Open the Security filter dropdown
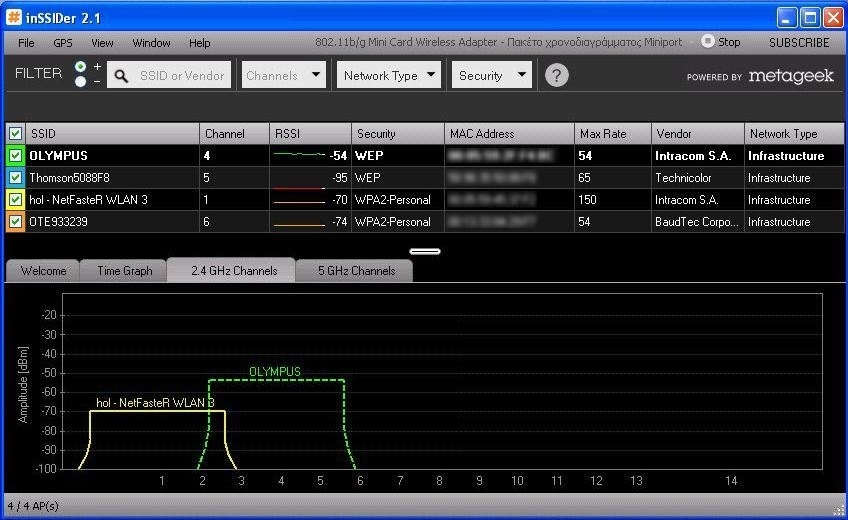 point(492,75)
